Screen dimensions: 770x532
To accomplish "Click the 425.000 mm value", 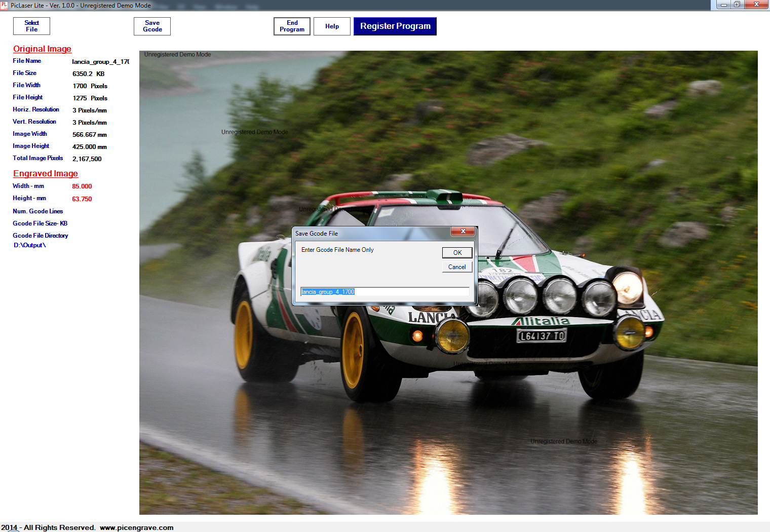I will click(90, 147).
